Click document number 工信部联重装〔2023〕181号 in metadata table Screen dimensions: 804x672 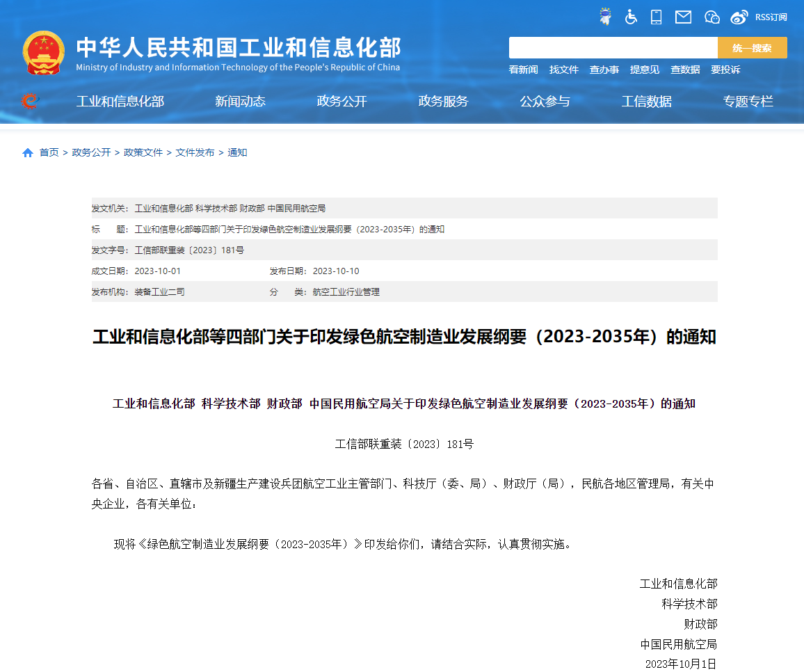tap(189, 250)
